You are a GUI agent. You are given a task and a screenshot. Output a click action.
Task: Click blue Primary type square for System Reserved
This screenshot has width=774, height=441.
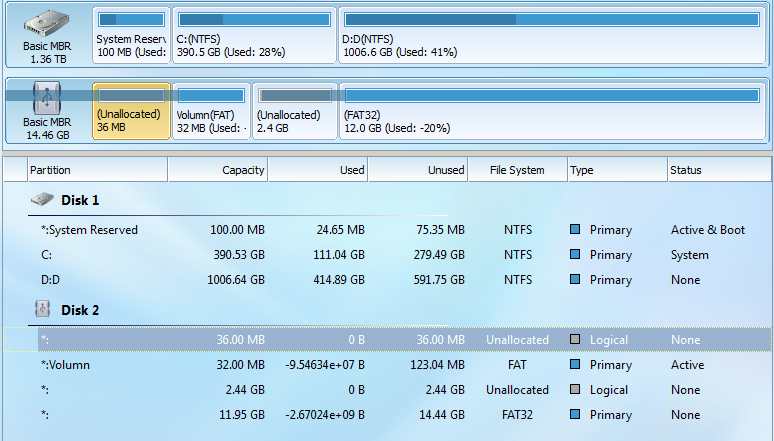click(575, 230)
